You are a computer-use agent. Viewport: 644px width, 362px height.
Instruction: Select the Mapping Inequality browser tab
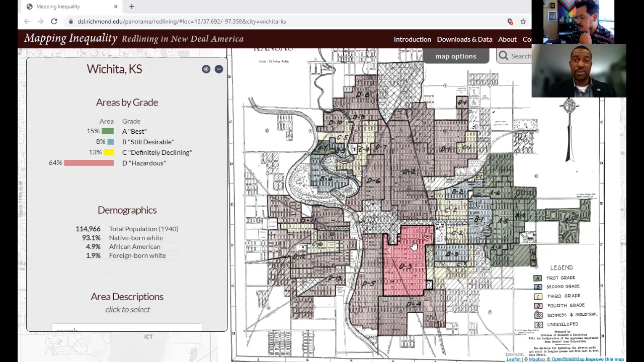pyautogui.click(x=72, y=7)
